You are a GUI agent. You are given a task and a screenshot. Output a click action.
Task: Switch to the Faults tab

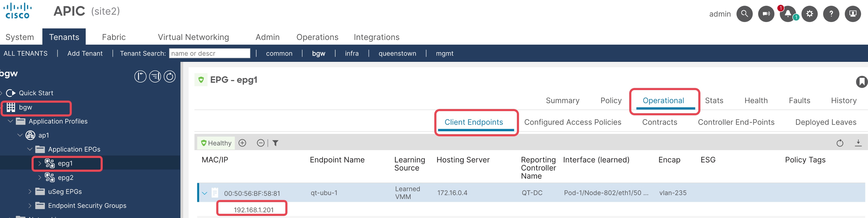(800, 100)
